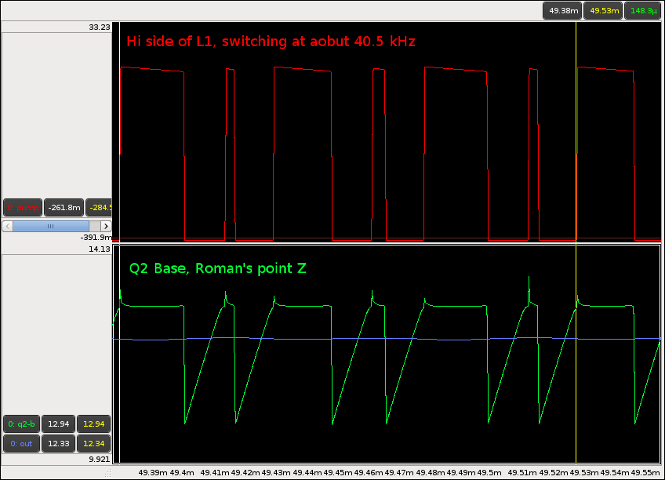The height and width of the screenshot is (480, 665).
Task: Click the -261.8m pump cursor value
Action: coord(63,207)
